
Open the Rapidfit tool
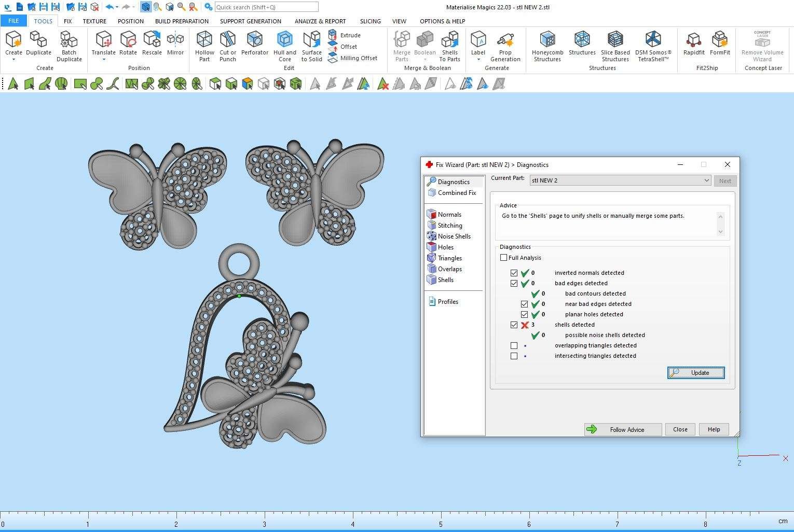[x=693, y=40]
